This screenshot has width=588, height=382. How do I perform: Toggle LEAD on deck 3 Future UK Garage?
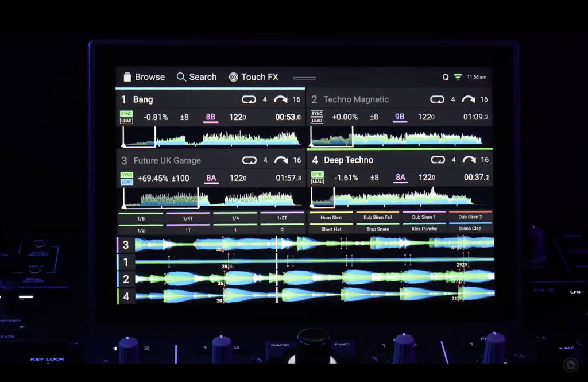(x=126, y=182)
